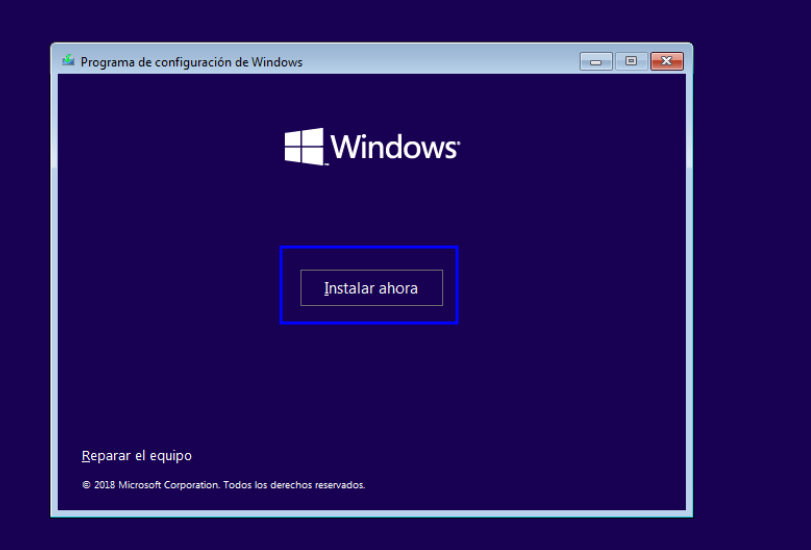Minimize the Windows setup window
This screenshot has height=550, width=811.
(596, 61)
